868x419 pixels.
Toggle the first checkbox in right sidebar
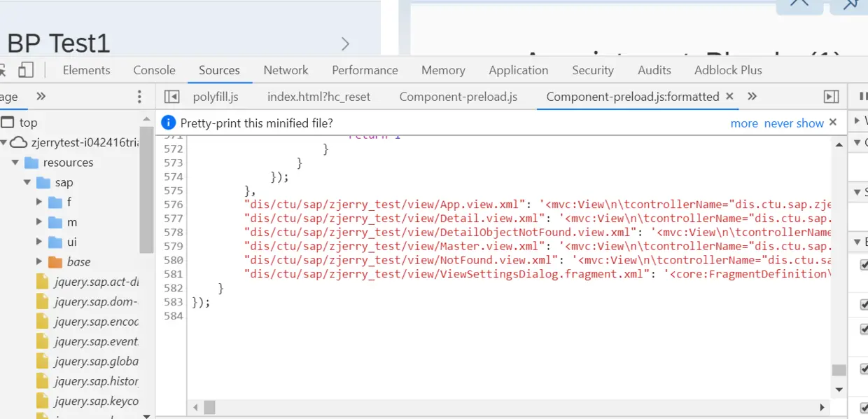[864, 265]
